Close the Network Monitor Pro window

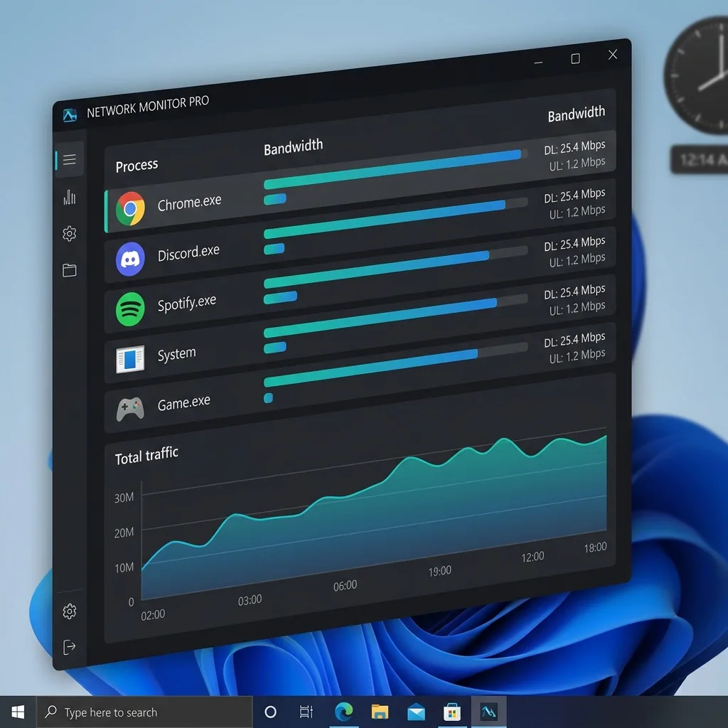point(613,54)
